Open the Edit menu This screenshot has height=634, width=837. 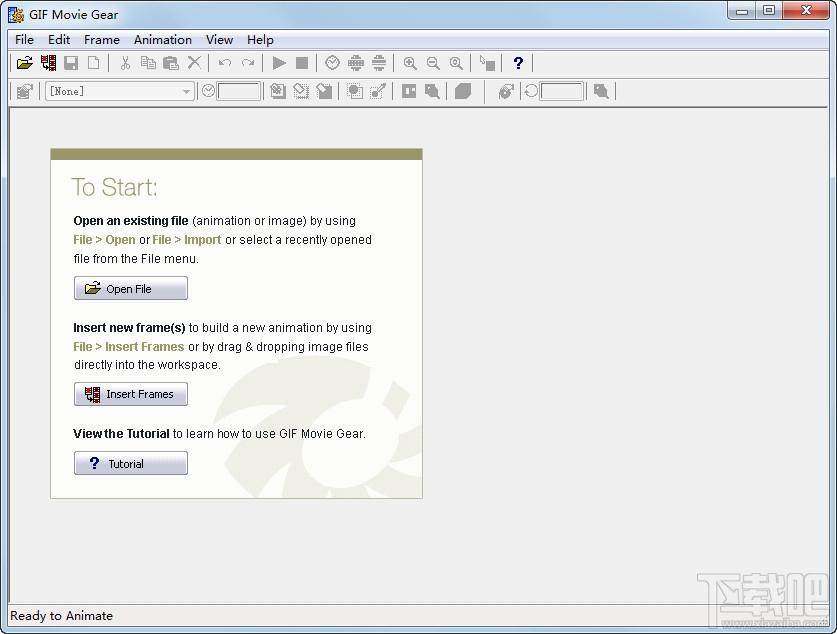point(59,39)
